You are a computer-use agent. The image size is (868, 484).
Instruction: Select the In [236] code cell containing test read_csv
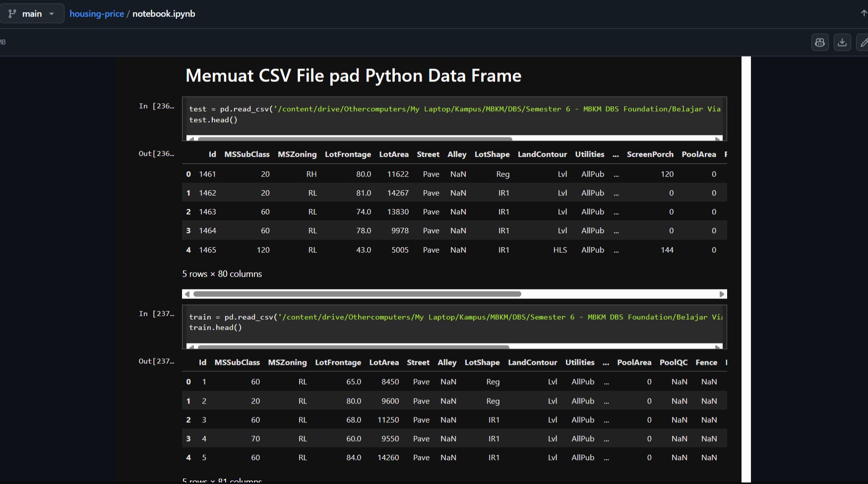click(x=446, y=114)
